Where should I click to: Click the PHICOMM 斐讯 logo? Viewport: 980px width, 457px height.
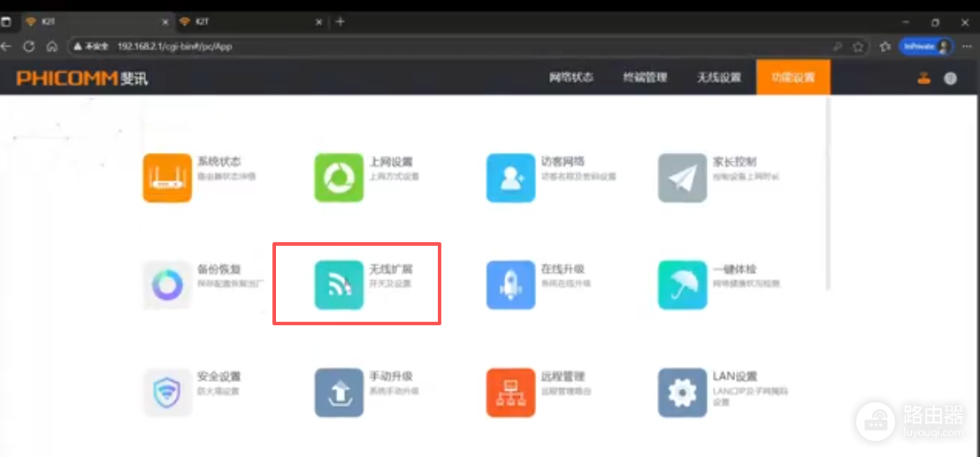[82, 78]
